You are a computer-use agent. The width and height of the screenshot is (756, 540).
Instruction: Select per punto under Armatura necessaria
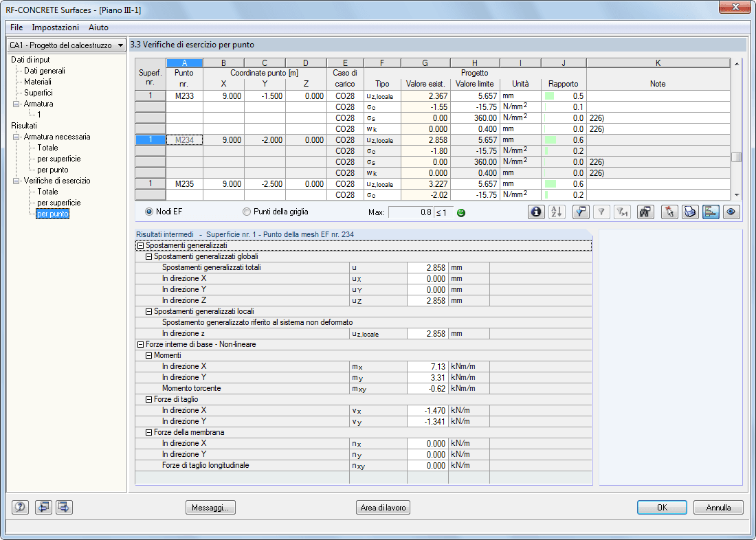click(x=52, y=170)
